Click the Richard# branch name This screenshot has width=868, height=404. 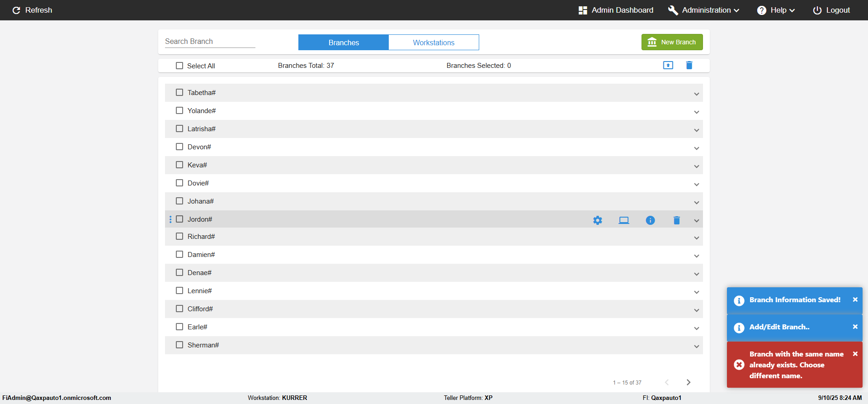pyautogui.click(x=201, y=237)
